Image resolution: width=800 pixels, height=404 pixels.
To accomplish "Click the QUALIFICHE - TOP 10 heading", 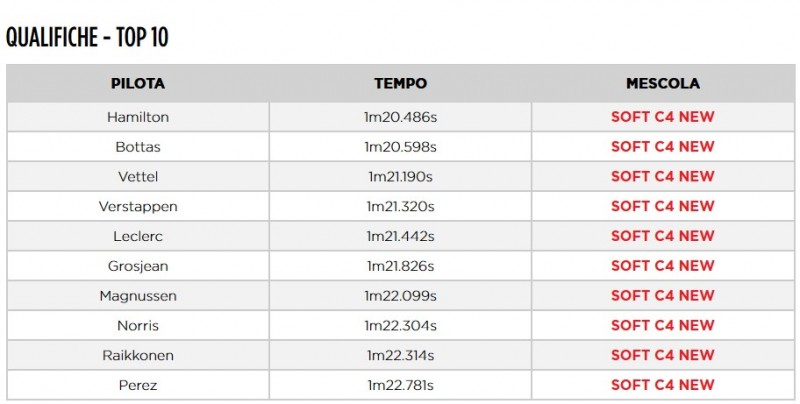I will pyautogui.click(x=87, y=38).
